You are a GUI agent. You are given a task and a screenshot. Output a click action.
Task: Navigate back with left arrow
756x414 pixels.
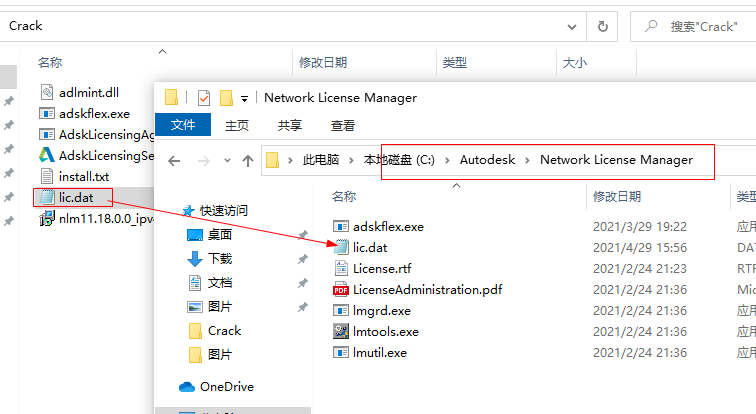coord(175,160)
